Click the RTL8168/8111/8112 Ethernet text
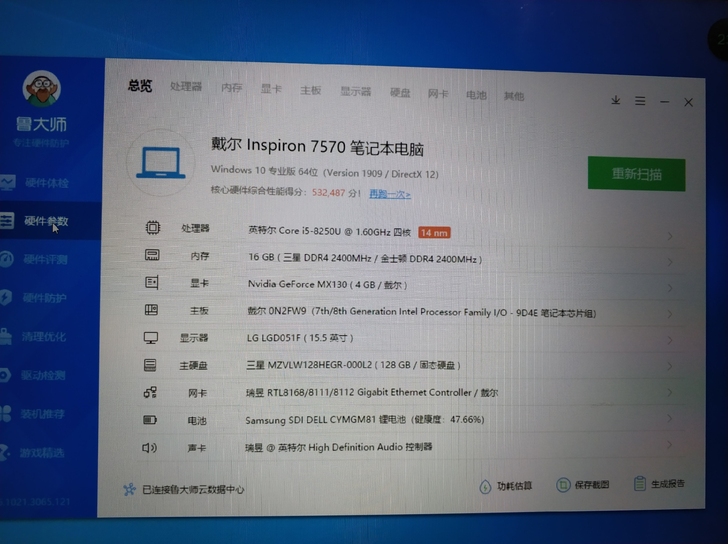The height and width of the screenshot is (544, 728). pos(372,393)
